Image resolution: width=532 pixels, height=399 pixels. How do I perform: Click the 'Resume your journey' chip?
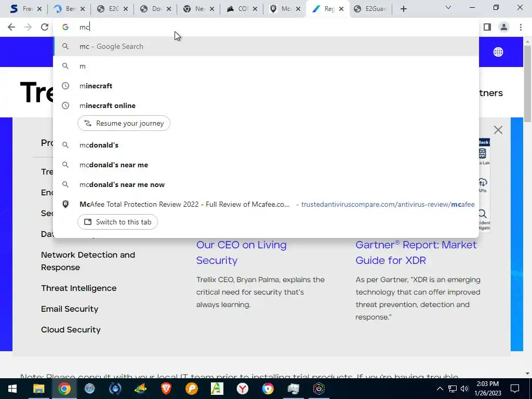pos(124,123)
